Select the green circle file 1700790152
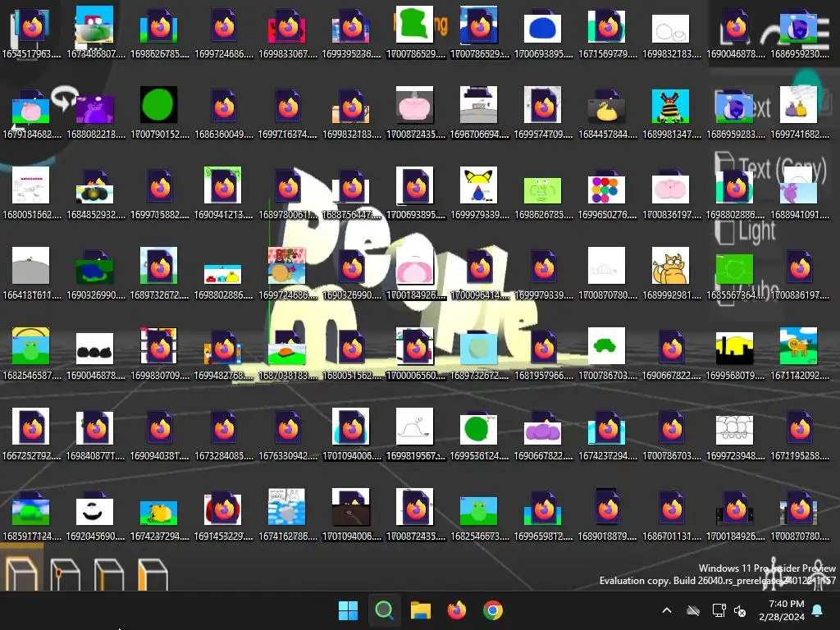Screen dimensions: 840x630 160,112
